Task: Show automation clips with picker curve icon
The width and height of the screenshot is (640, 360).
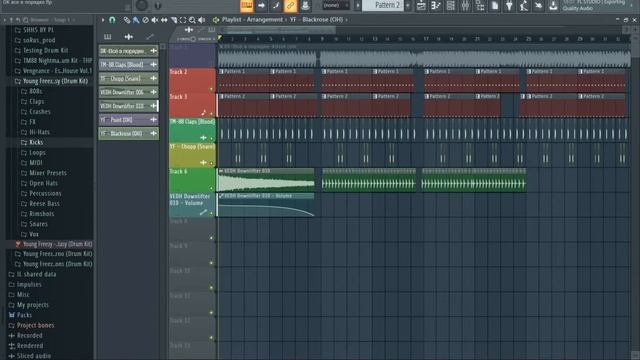Action: pyautogui.click(x=150, y=37)
